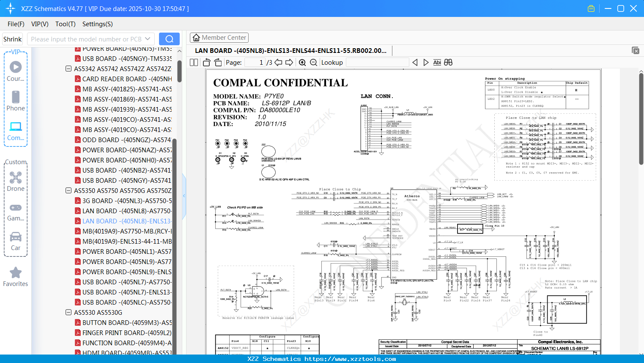
Task: Open the Settings(S) menu
Action: click(97, 24)
